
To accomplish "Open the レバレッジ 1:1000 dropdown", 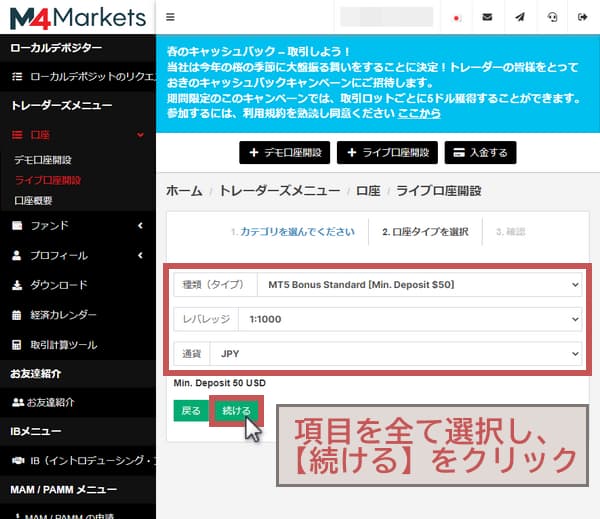I will tap(410, 319).
